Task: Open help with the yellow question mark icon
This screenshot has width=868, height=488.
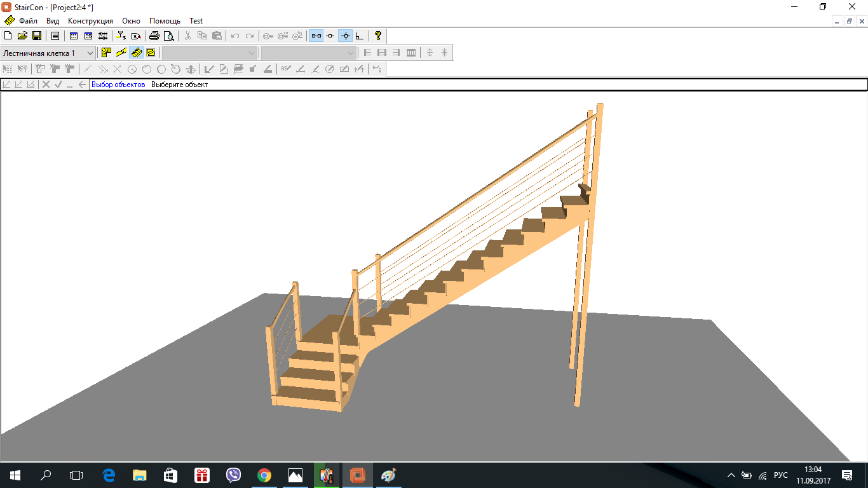Action: (378, 36)
